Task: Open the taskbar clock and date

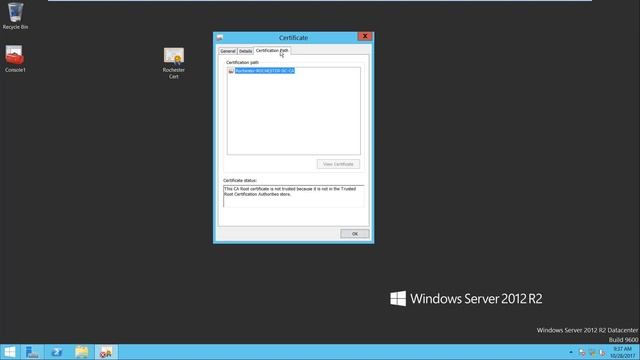Action: (622, 352)
